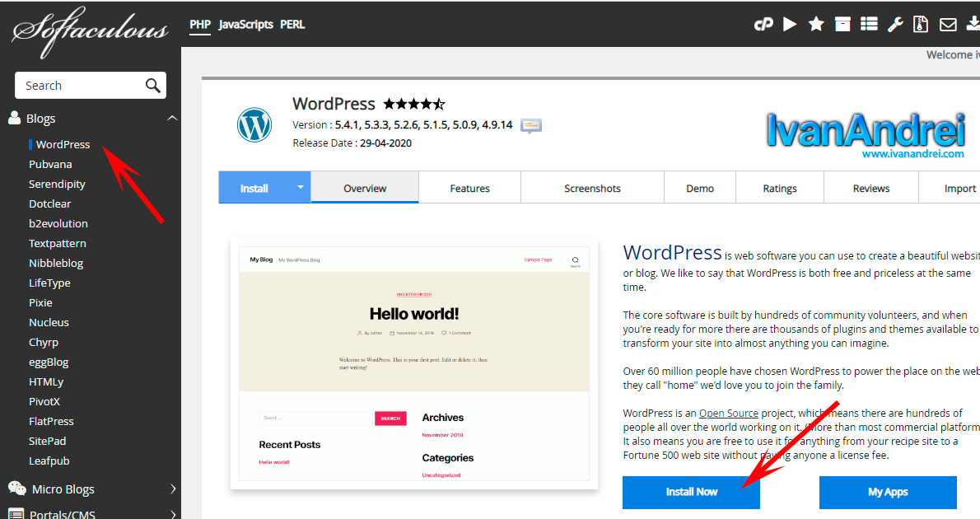The height and width of the screenshot is (519, 980).
Task: Click the WordPress title heading
Action: pyautogui.click(x=334, y=103)
